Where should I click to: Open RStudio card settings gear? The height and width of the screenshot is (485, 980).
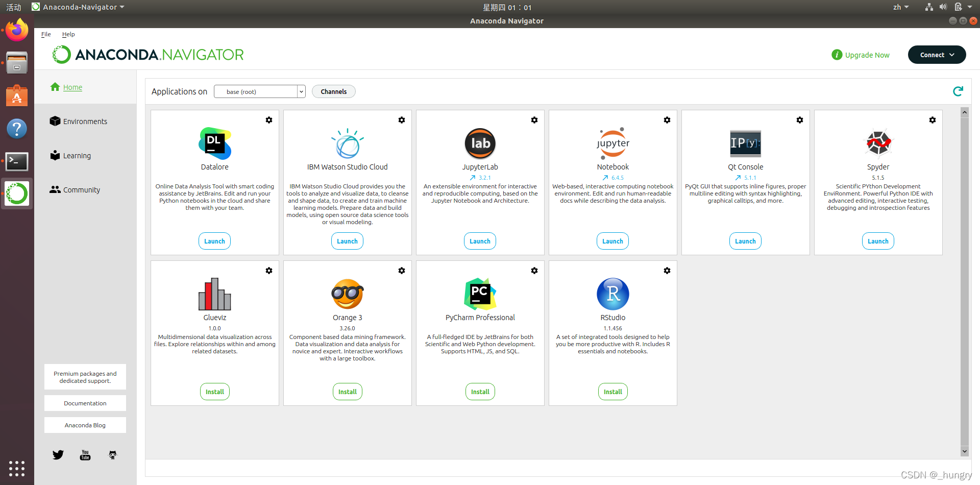pos(667,271)
